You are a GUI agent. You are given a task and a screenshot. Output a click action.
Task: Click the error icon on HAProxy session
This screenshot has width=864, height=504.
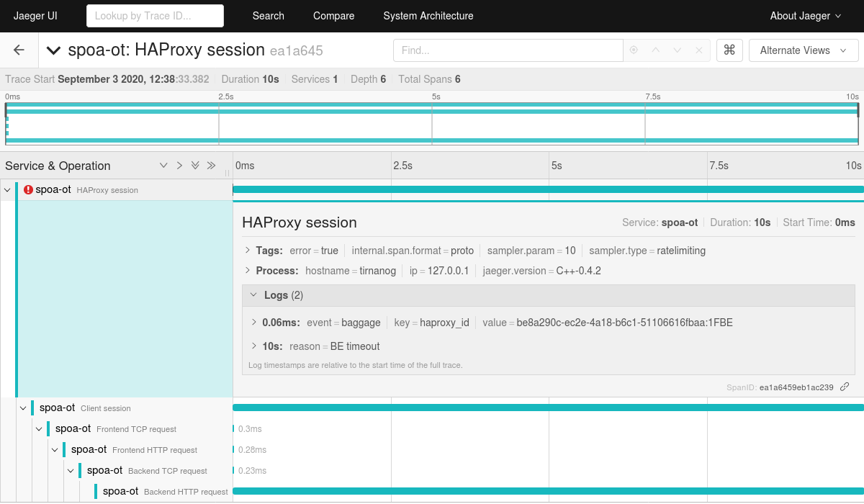tap(28, 190)
